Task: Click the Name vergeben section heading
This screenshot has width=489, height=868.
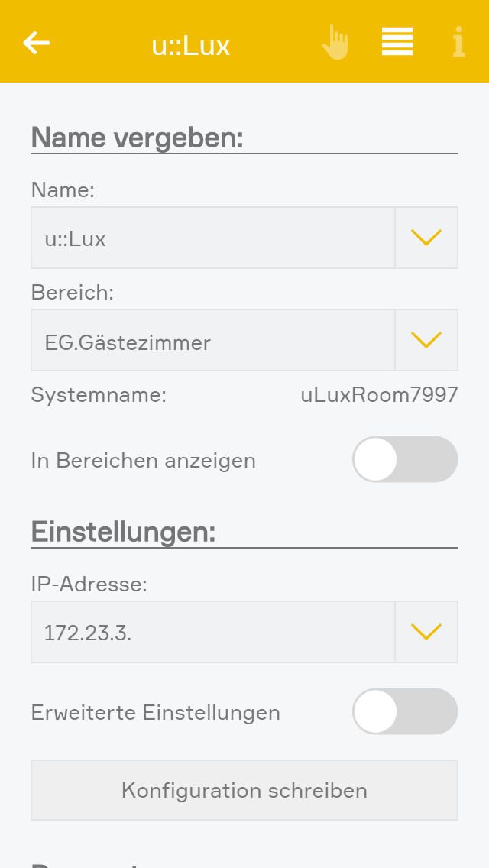Action: [x=138, y=138]
